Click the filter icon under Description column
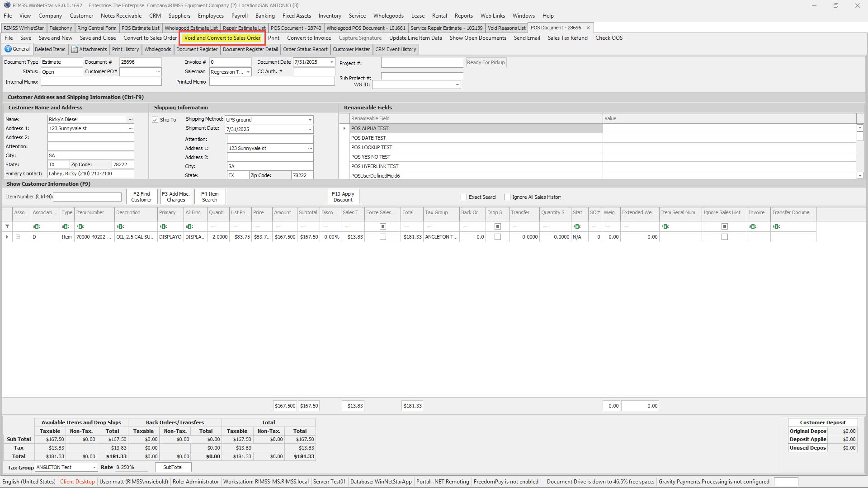 [120, 226]
